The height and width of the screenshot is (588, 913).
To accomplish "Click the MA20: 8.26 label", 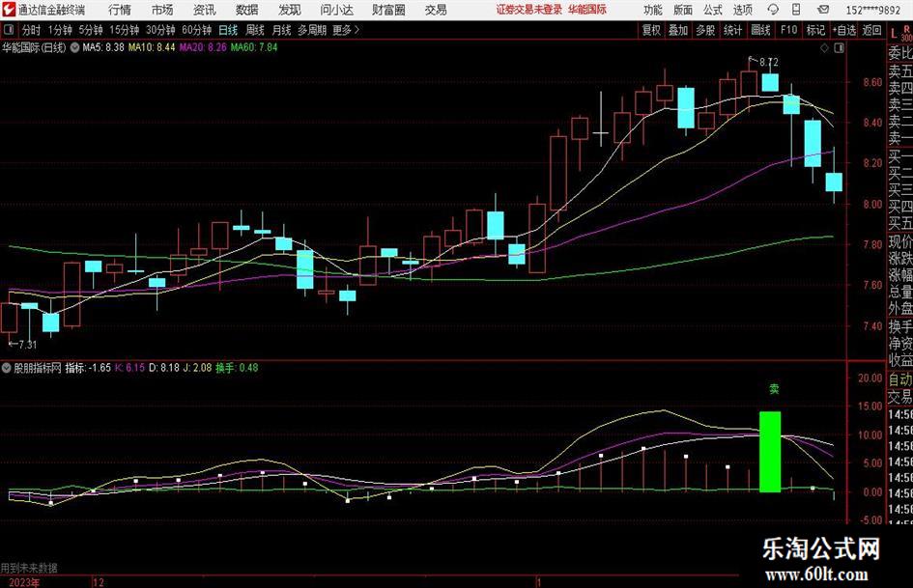I will pos(203,47).
